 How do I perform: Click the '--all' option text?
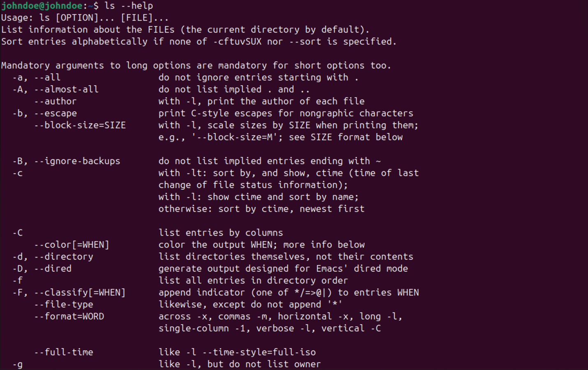[x=47, y=77]
